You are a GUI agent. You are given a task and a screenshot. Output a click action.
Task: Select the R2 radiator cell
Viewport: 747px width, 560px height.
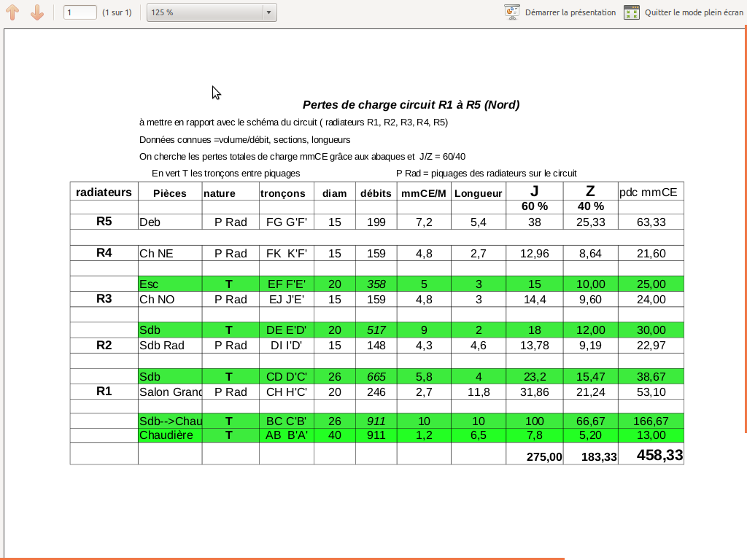[x=104, y=345]
